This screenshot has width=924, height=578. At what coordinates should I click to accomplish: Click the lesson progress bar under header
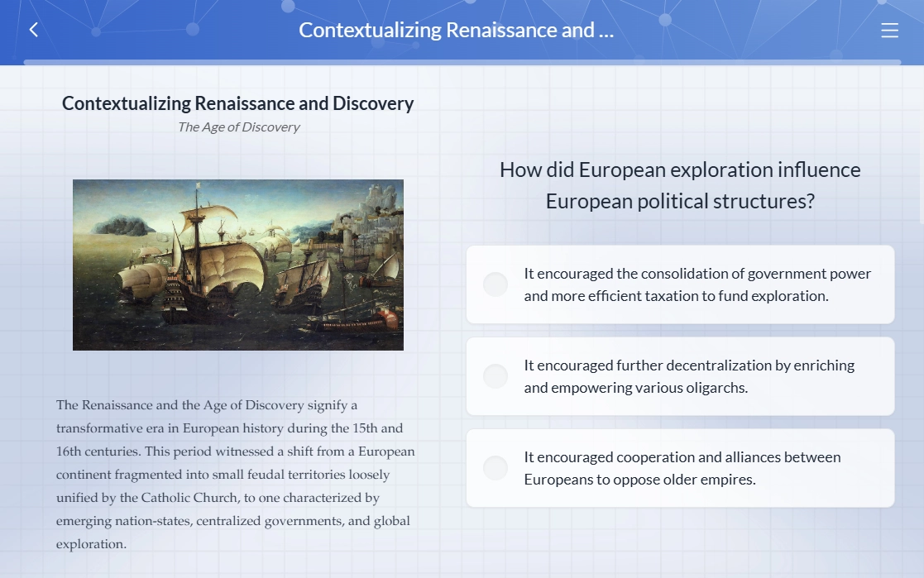coord(462,62)
